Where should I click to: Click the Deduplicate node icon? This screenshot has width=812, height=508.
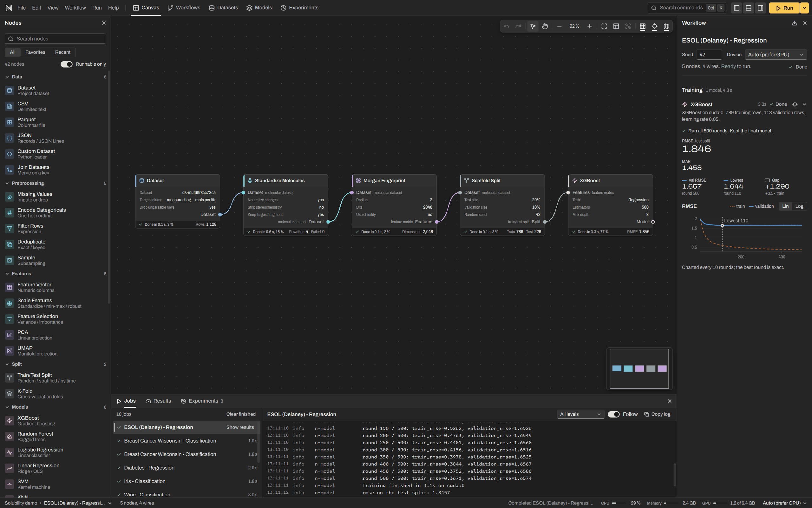[x=10, y=244]
